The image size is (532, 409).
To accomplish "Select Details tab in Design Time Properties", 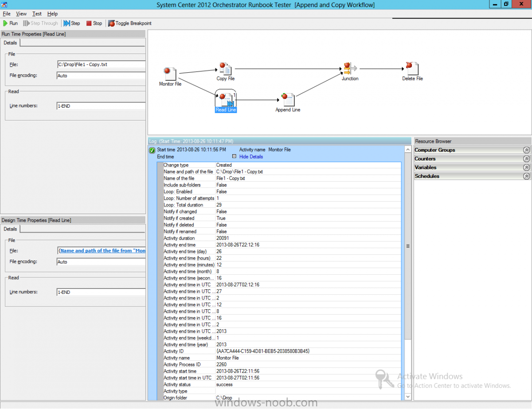I will pyautogui.click(x=10, y=229).
